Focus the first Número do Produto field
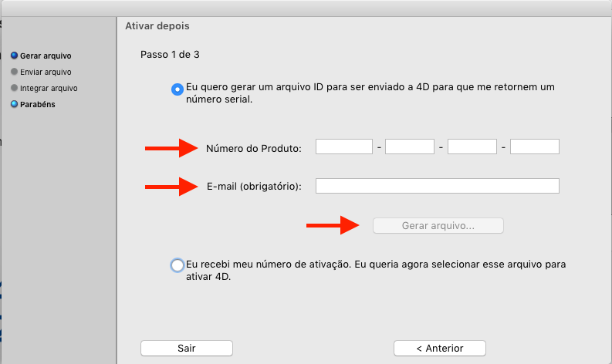Image resolution: width=612 pixels, height=364 pixels. 344,147
